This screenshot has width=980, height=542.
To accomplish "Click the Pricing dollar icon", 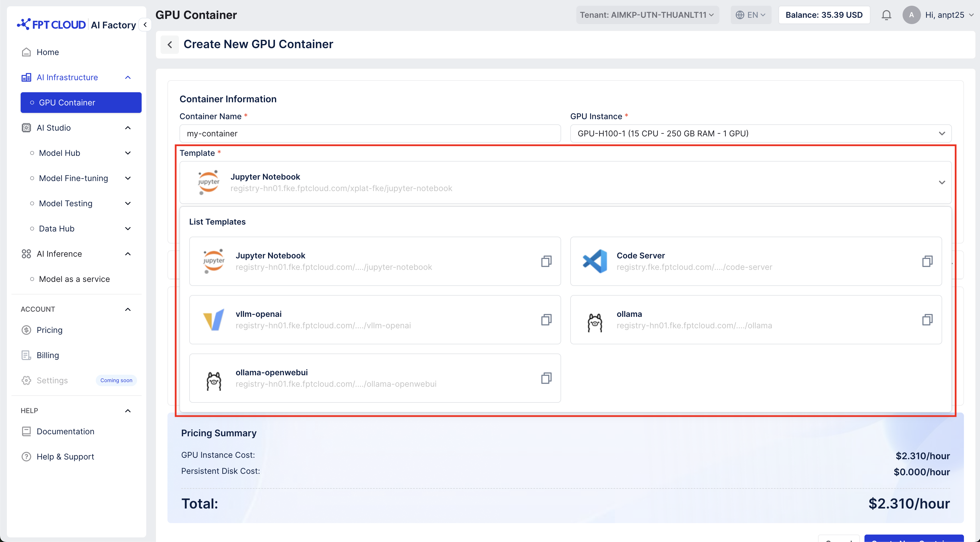I will pyautogui.click(x=26, y=330).
